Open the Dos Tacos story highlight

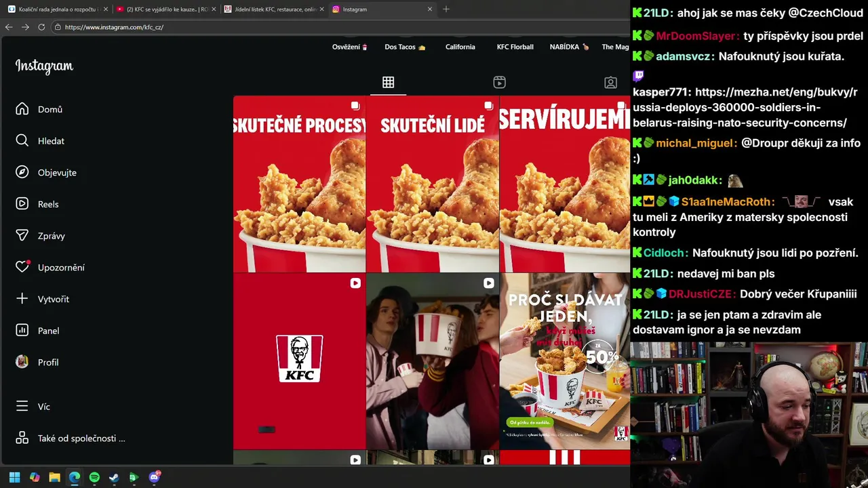(x=405, y=47)
